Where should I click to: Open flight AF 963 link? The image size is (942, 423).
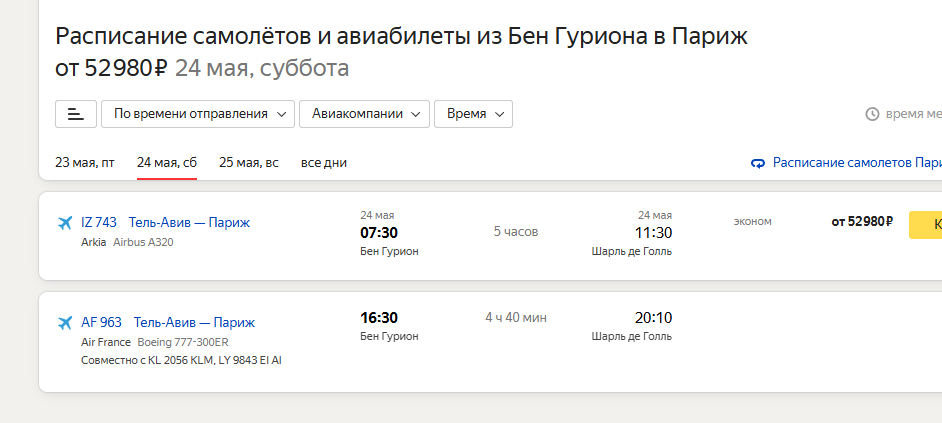pos(101,323)
